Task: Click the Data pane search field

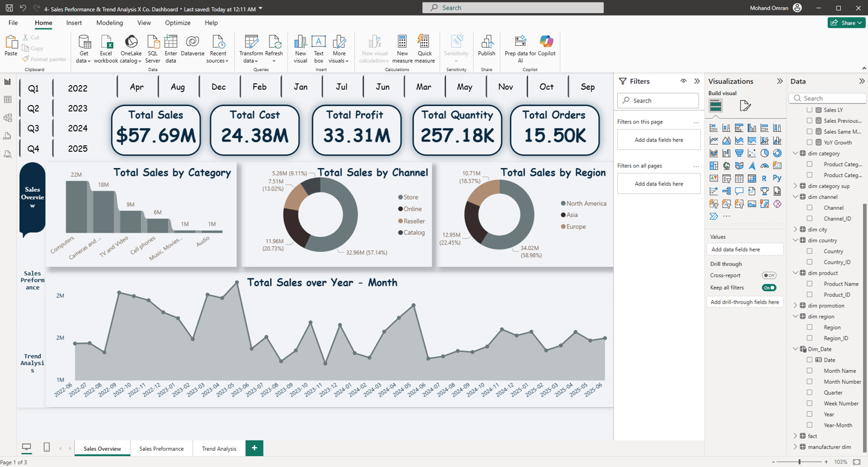Action: pos(828,98)
